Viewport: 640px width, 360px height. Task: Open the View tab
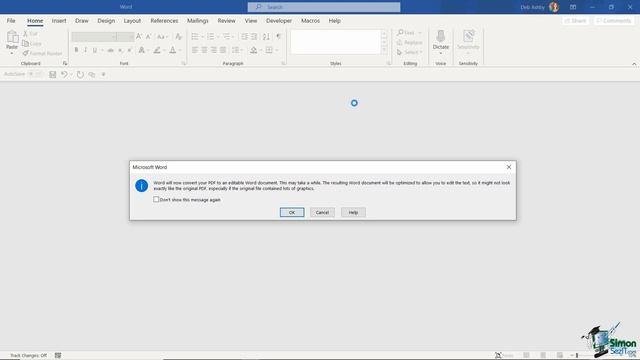coord(251,20)
